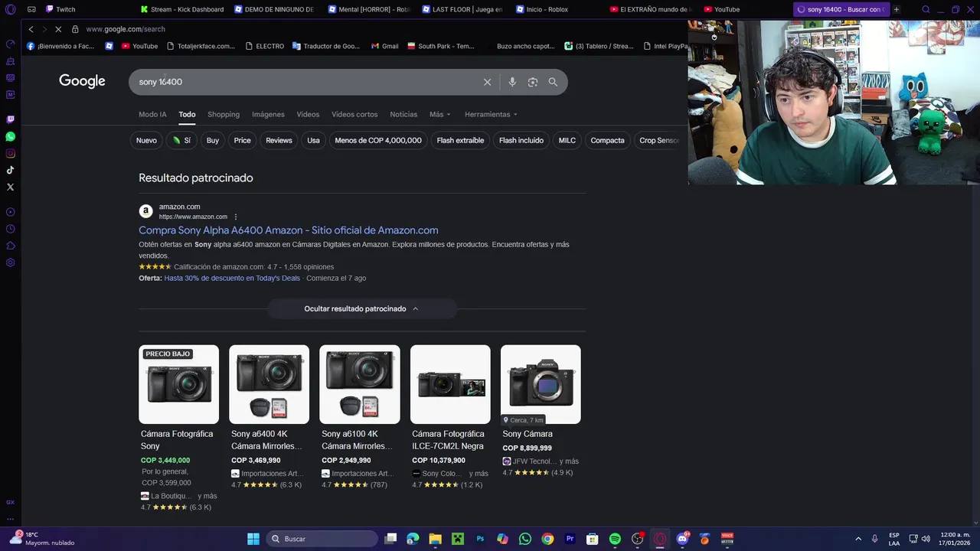
Task: Go to Google home via logo
Action: coord(82,81)
